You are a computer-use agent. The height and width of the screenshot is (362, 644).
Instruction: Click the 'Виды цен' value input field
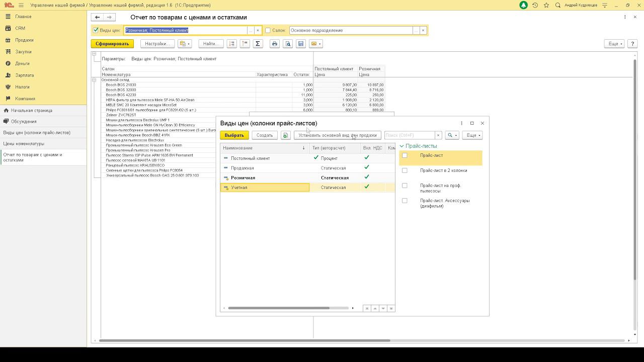pyautogui.click(x=186, y=30)
